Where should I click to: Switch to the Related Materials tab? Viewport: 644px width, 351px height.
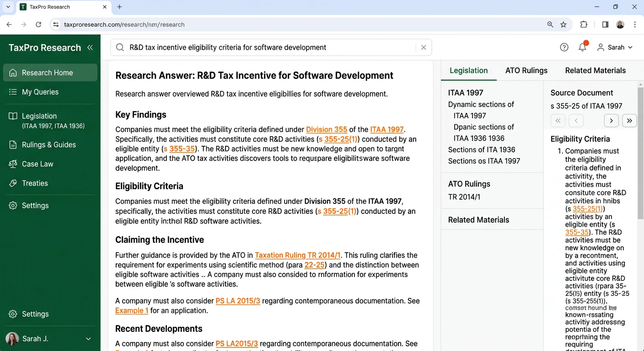pyautogui.click(x=595, y=70)
